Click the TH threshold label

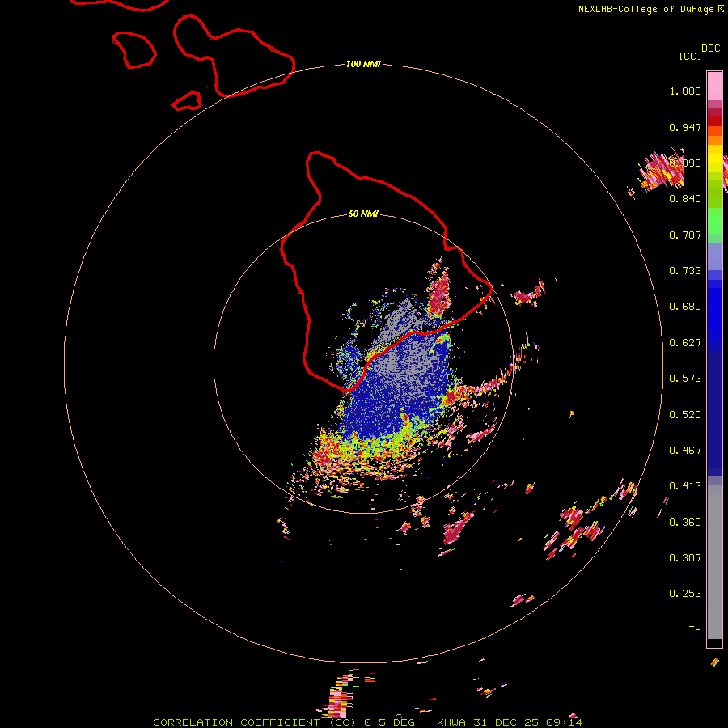pos(695,630)
